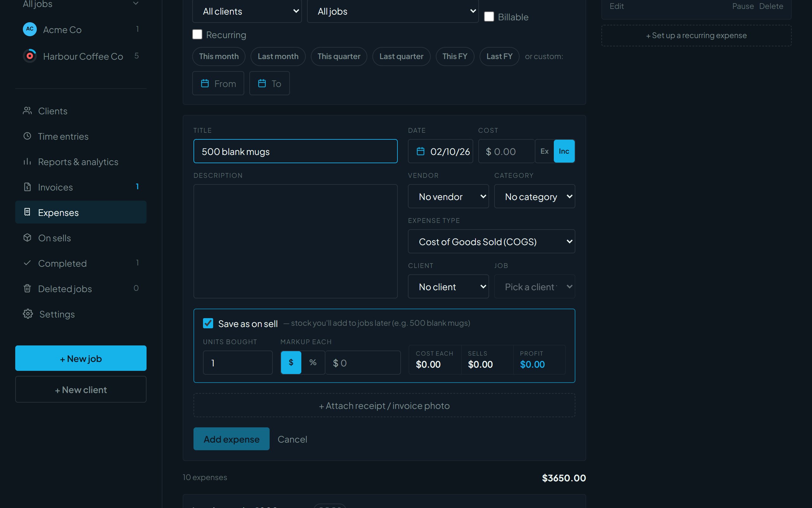Click the Cost amount field
The height and width of the screenshot is (508, 812).
point(506,151)
